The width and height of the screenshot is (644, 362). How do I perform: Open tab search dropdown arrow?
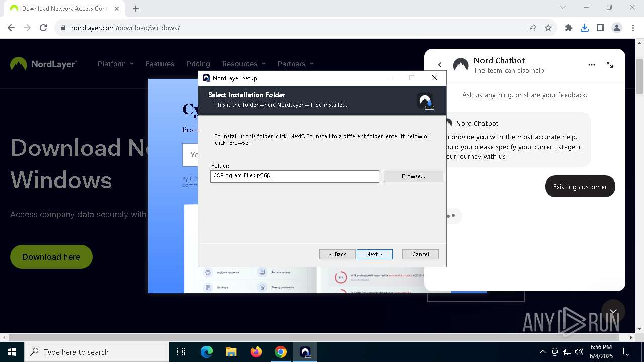pyautogui.click(x=563, y=7)
